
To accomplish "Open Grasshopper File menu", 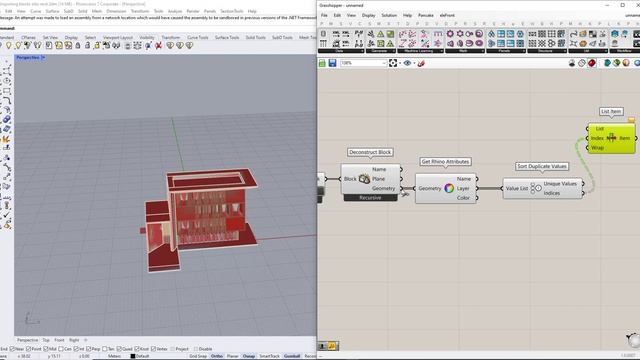I will tap(324, 15).
